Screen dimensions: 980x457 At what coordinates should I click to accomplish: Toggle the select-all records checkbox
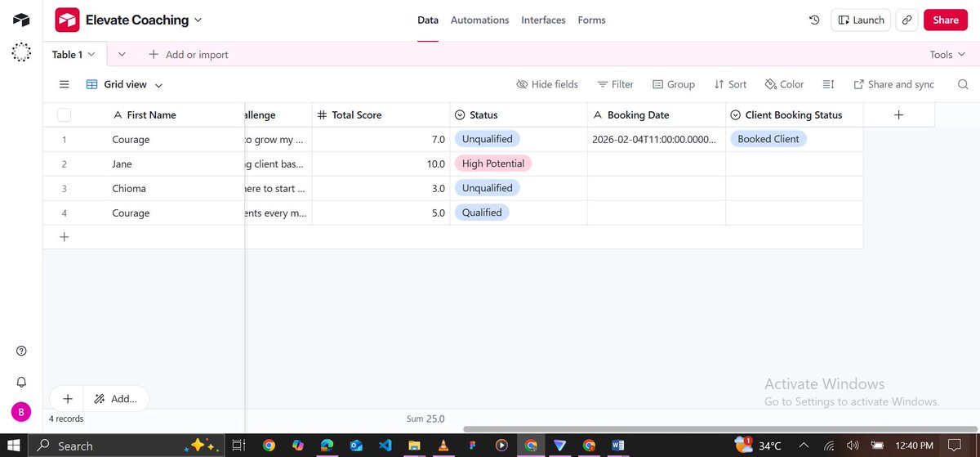pos(65,115)
